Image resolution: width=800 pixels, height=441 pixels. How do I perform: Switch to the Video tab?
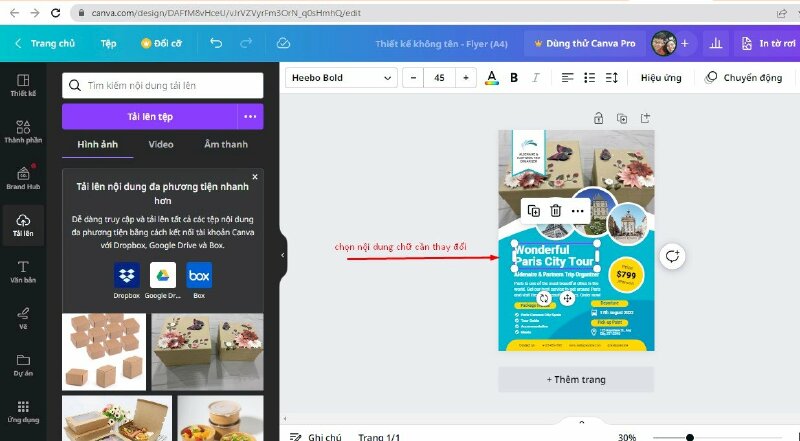161,144
